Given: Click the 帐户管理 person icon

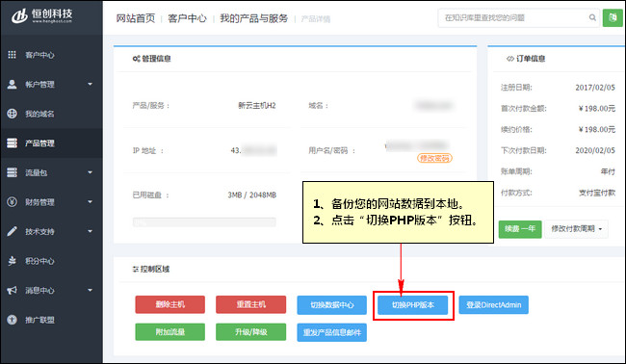Looking at the screenshot, I should (12, 84).
